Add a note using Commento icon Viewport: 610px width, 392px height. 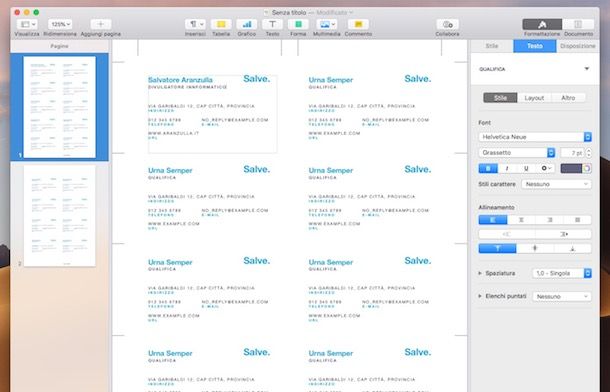358,24
